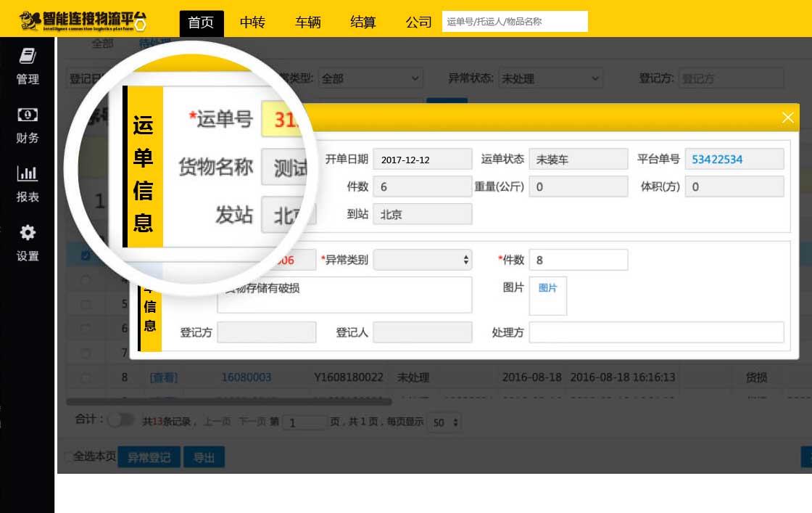Open the 财务 money icon in sidebar

click(x=28, y=115)
